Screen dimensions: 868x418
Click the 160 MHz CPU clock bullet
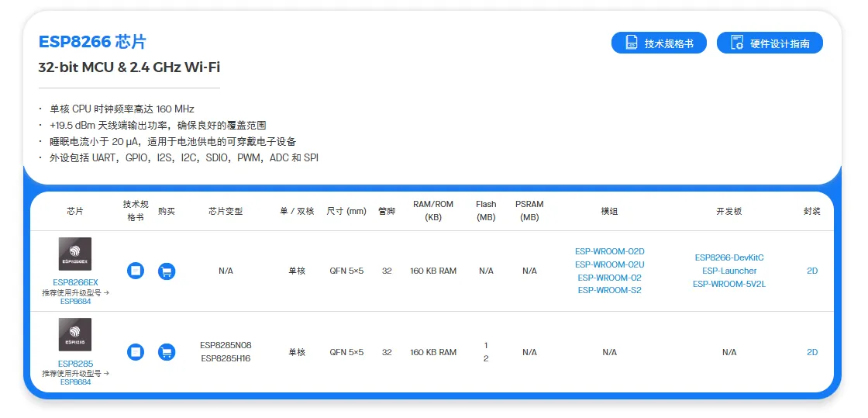point(120,109)
